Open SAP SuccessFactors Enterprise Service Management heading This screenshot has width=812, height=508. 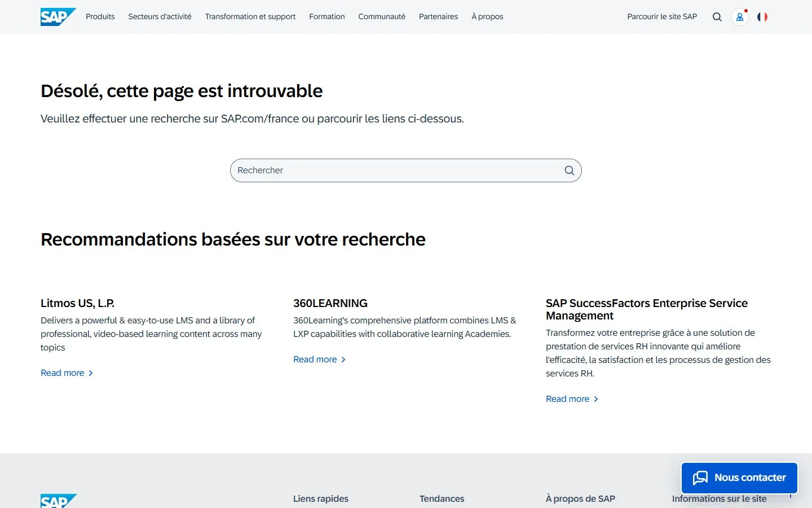pyautogui.click(x=647, y=309)
